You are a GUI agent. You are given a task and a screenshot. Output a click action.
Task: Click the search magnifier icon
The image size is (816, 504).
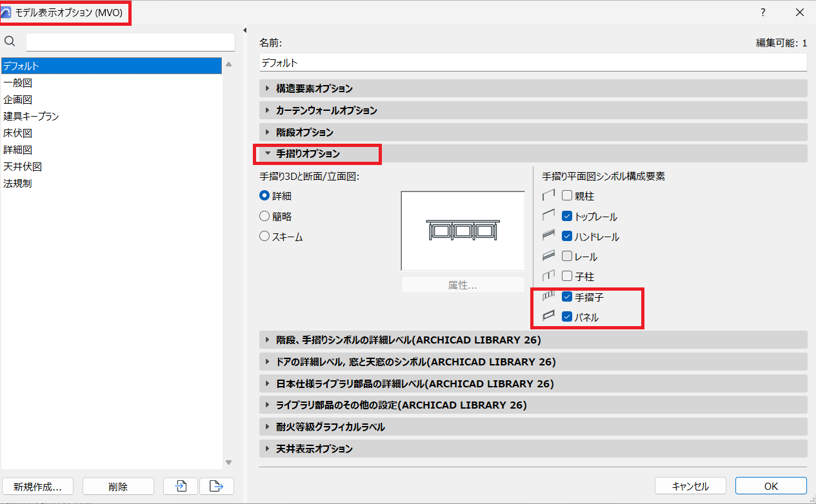click(10, 42)
